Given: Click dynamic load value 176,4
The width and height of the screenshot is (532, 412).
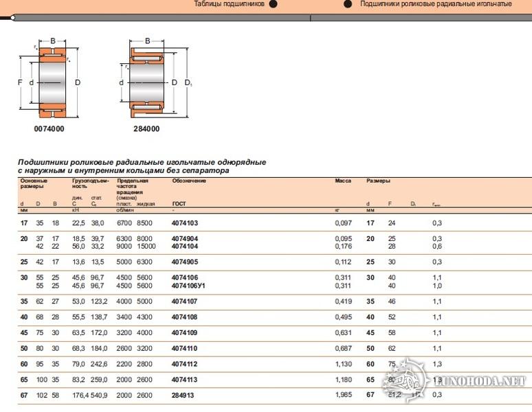Looking at the screenshot, I should 80,395.
